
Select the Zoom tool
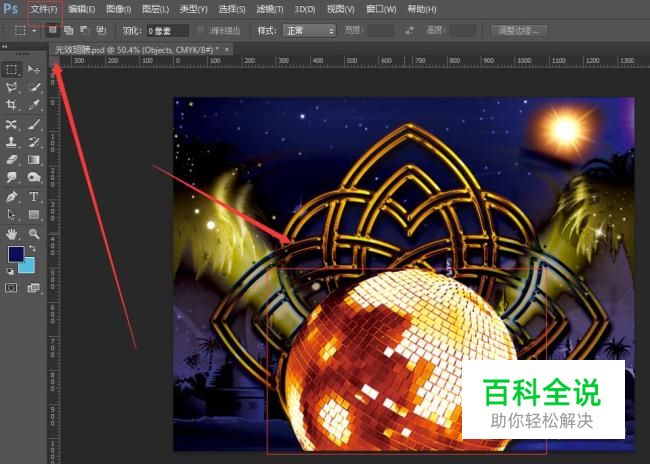coord(34,234)
